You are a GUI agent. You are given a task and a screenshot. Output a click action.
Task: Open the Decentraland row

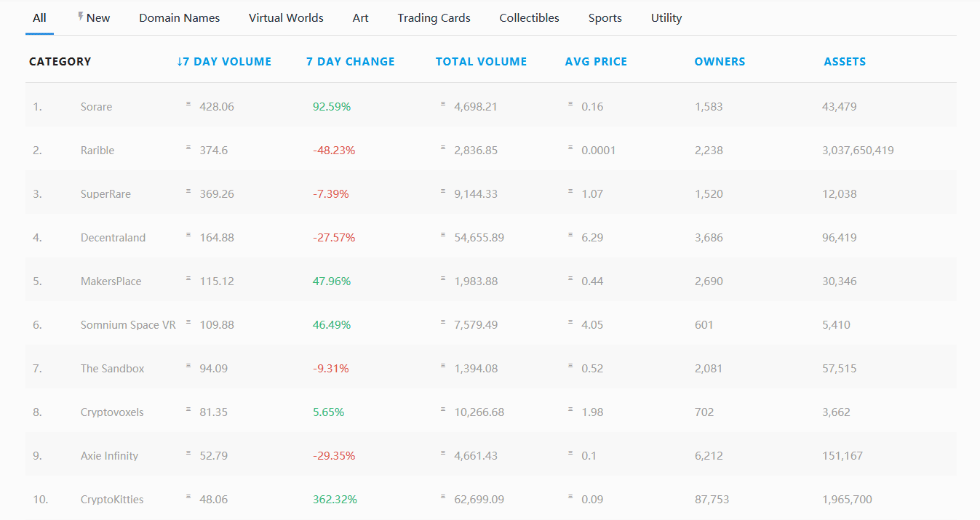tap(491, 237)
